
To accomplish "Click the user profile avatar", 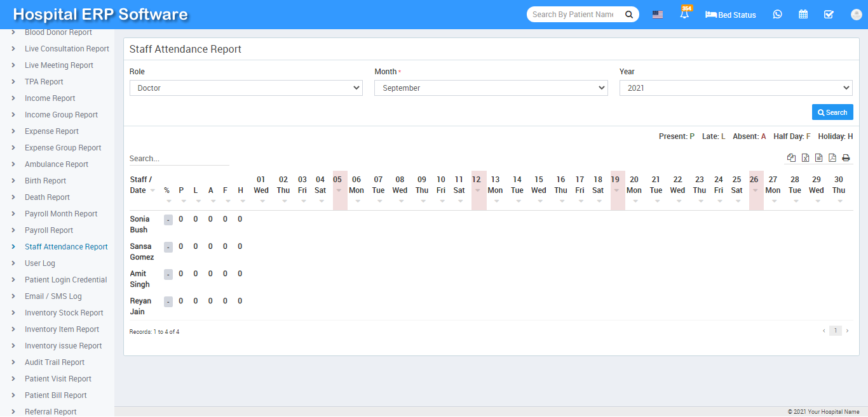I will click(x=856, y=15).
